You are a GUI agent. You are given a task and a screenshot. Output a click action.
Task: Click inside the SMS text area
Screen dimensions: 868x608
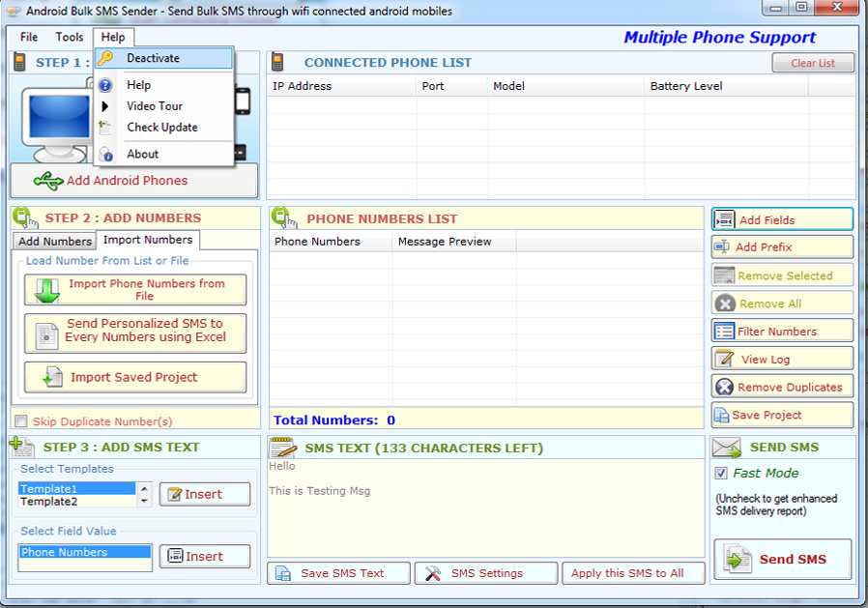[x=485, y=508]
